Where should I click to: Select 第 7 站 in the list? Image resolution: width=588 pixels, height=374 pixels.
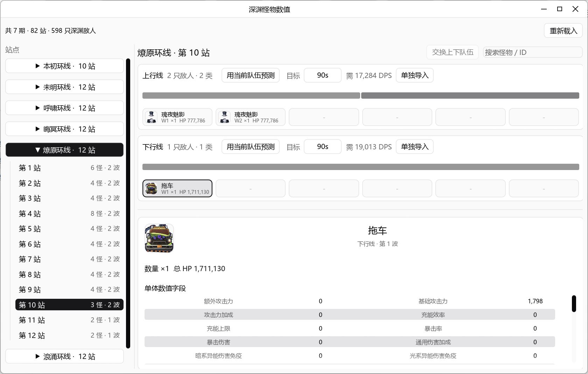pos(69,259)
